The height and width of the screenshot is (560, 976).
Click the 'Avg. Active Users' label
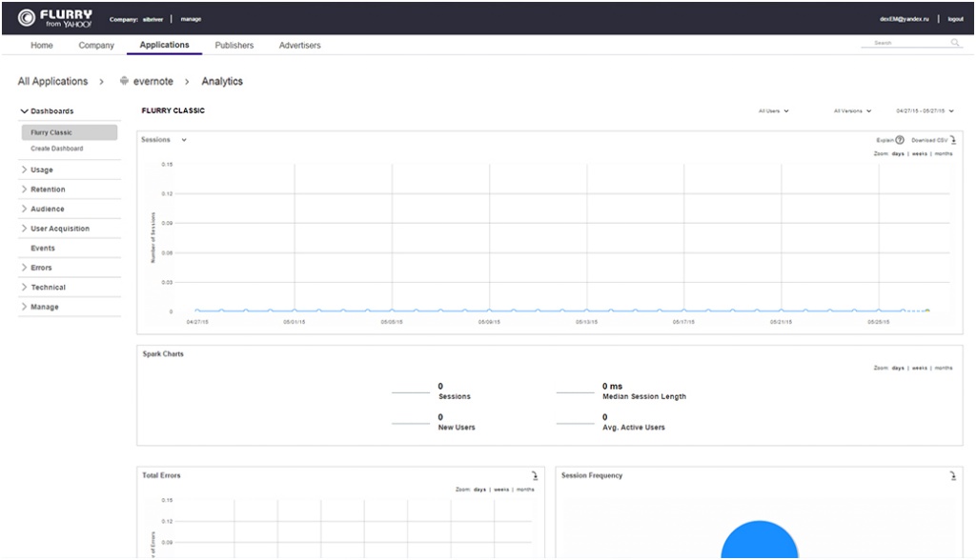click(634, 428)
